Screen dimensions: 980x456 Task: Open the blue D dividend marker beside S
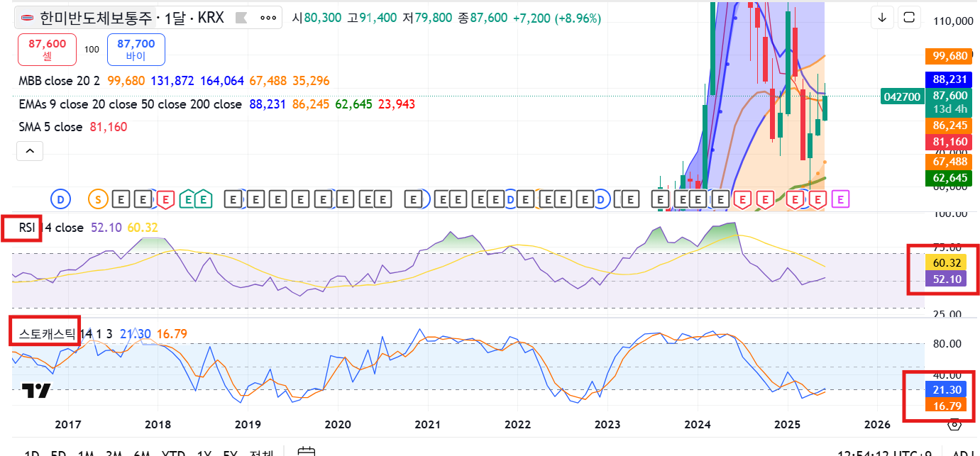(x=60, y=200)
